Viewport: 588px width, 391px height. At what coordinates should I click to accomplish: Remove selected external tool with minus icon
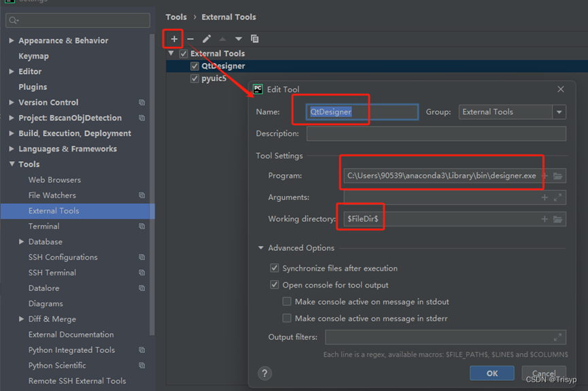(190, 39)
